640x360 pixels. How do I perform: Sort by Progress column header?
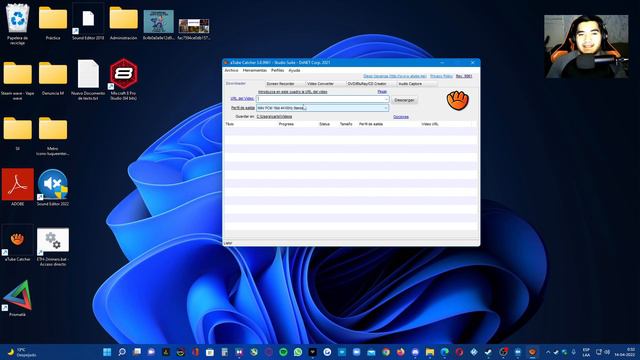286,124
